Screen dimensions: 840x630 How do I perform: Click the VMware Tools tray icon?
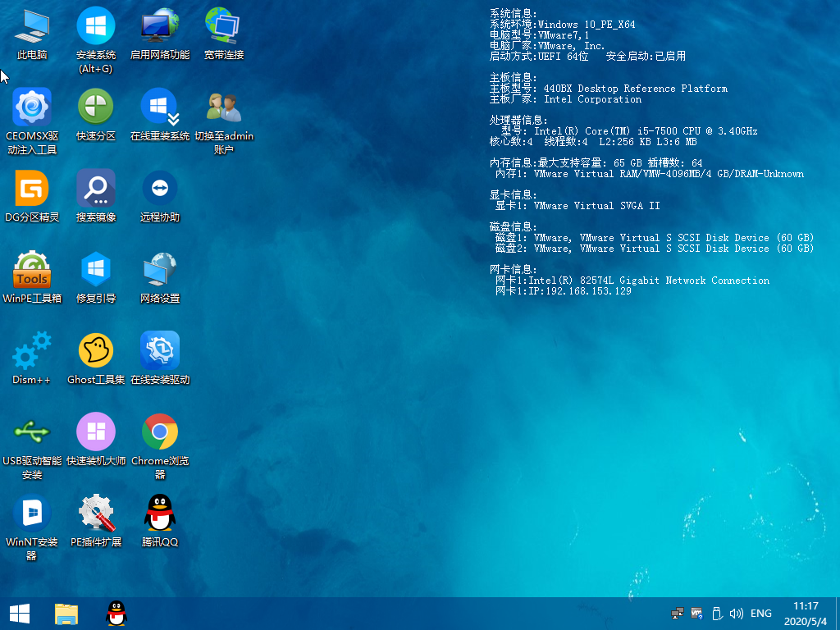tap(697, 614)
